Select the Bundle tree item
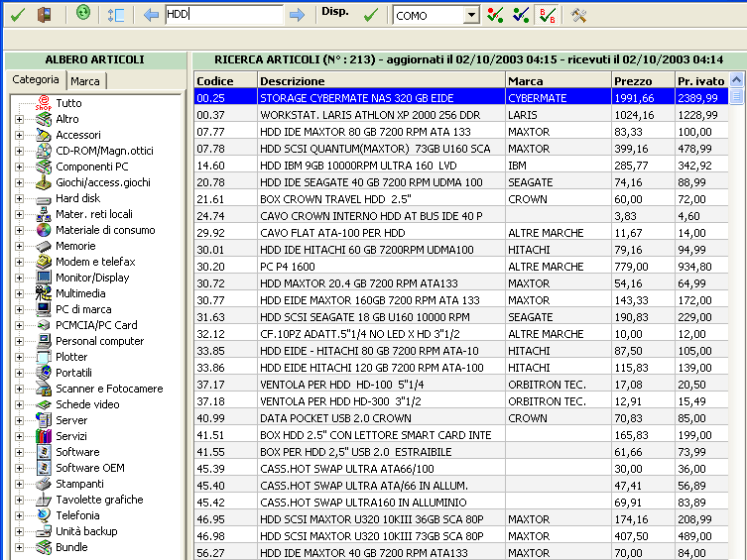Screen dimensions: 747x560 (x=71, y=547)
